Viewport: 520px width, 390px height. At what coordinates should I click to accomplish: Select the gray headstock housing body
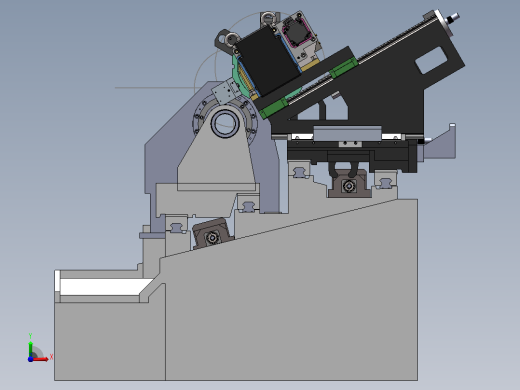click(217, 154)
